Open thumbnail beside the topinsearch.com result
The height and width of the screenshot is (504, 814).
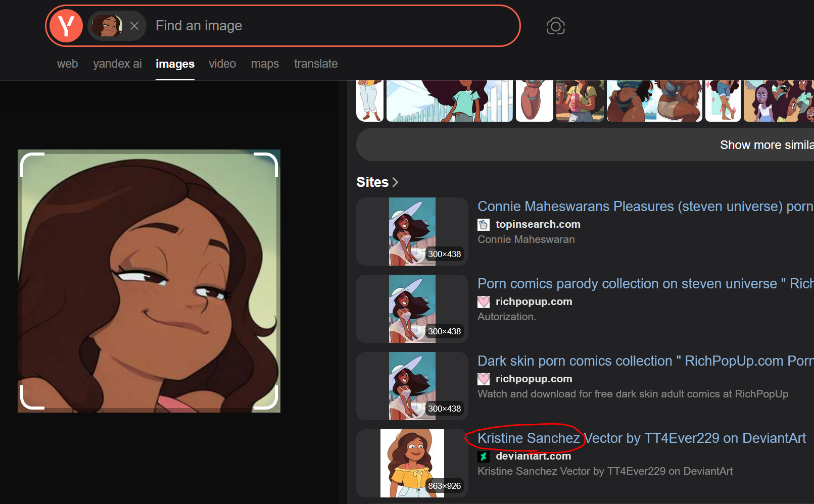pos(412,231)
